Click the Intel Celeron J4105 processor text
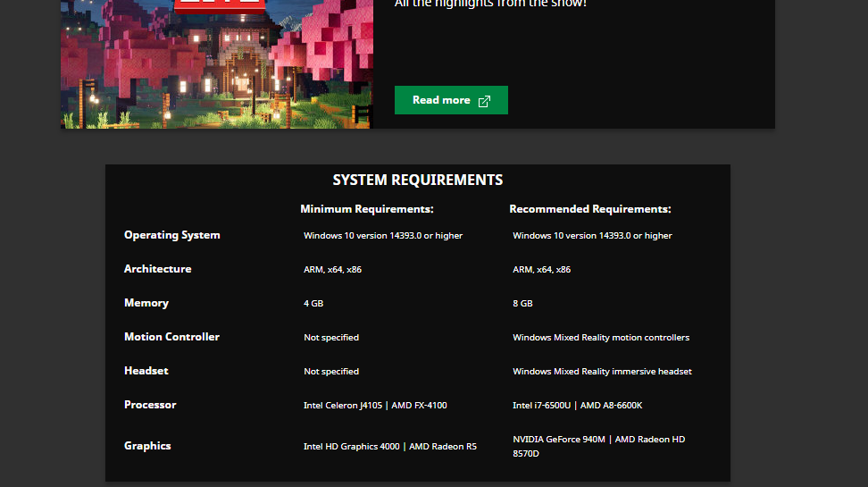This screenshot has width=868, height=487. 344,406
